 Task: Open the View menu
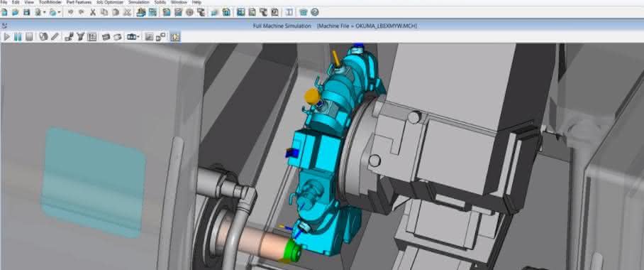[29, 2]
